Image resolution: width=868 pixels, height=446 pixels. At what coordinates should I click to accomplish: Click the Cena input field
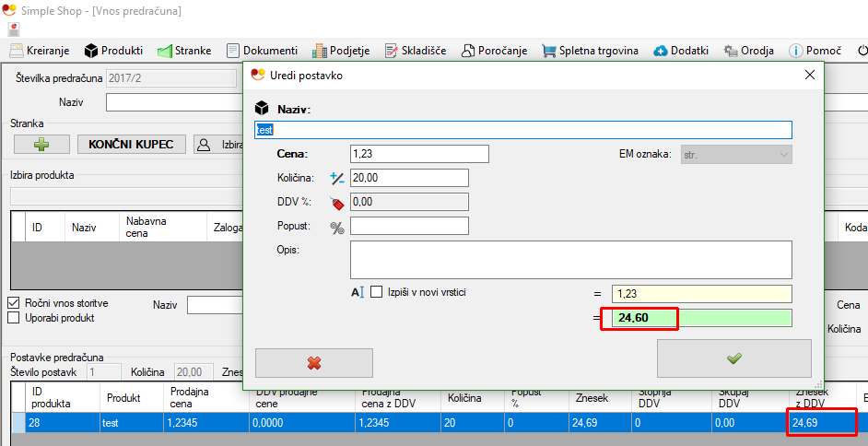point(419,154)
